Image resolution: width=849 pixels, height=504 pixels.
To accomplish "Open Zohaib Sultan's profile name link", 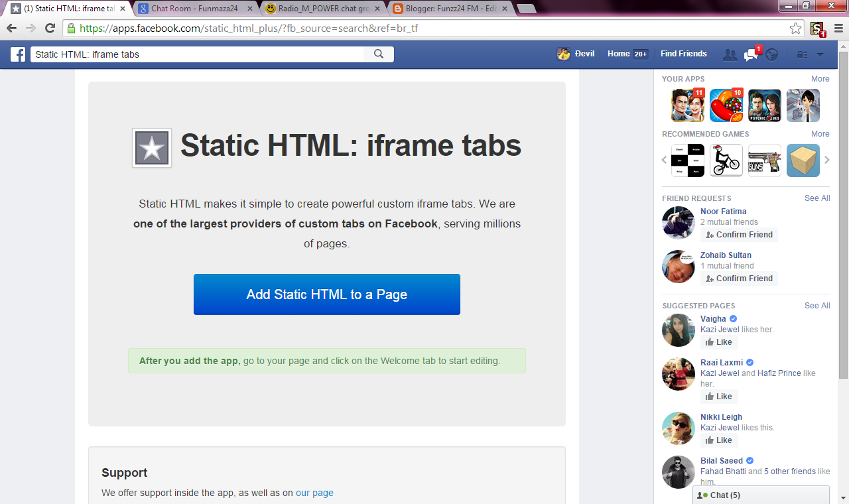I will tap(726, 255).
